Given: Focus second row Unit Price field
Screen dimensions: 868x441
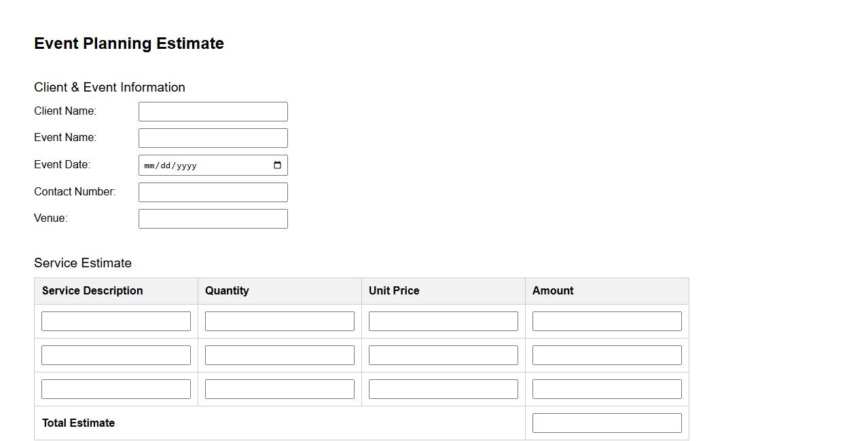Looking at the screenshot, I should [443, 356].
